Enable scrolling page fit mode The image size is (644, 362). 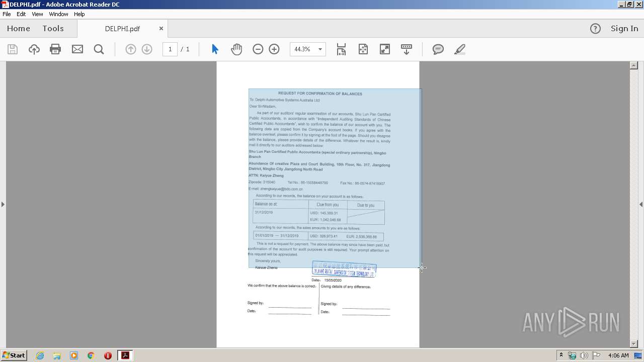click(x=341, y=49)
